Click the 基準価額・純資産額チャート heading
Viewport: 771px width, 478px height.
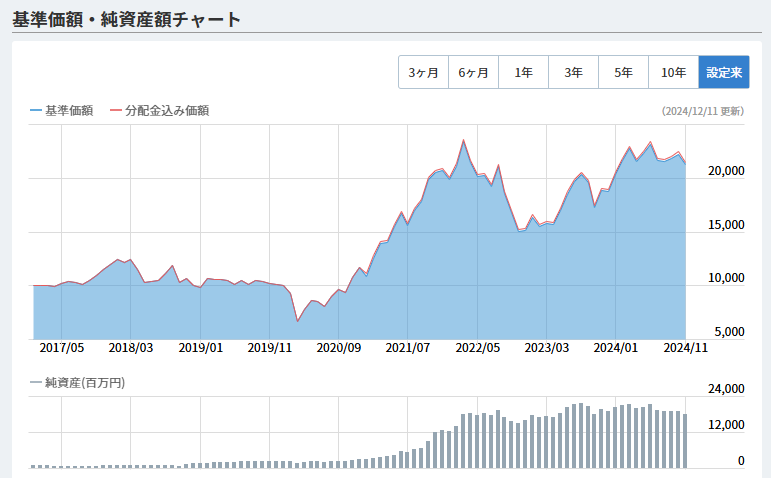(126, 20)
